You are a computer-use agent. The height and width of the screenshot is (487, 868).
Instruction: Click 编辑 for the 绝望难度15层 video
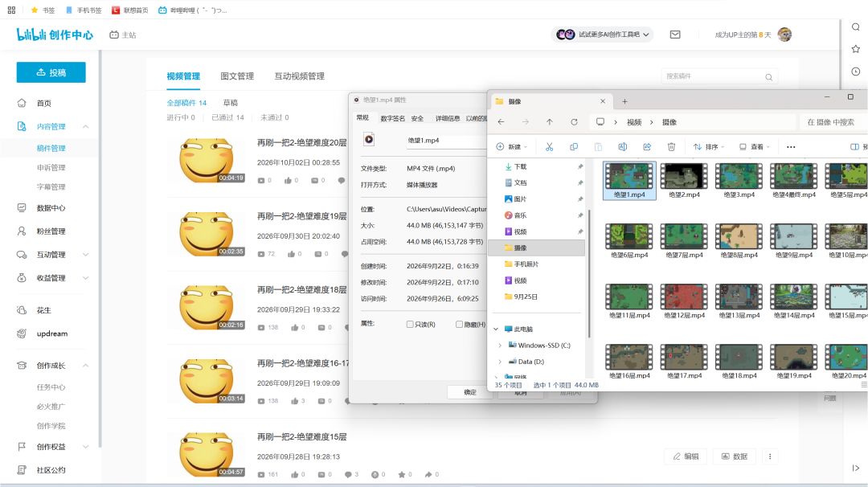(x=686, y=456)
